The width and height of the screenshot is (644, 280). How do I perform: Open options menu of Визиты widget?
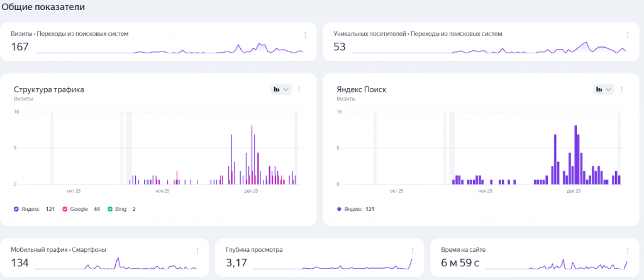point(305,35)
